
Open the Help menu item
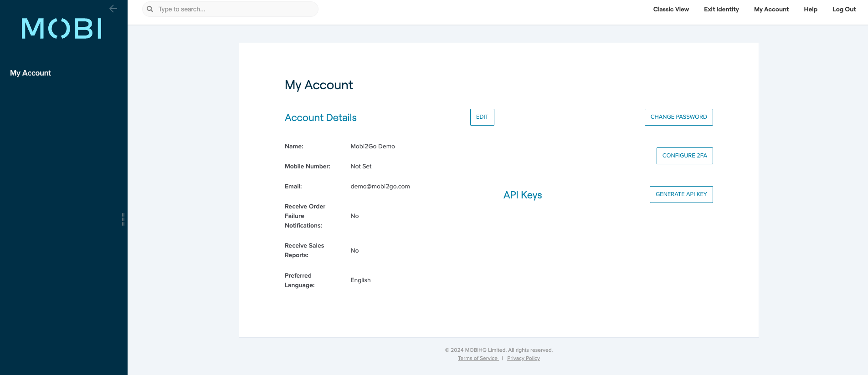point(810,9)
